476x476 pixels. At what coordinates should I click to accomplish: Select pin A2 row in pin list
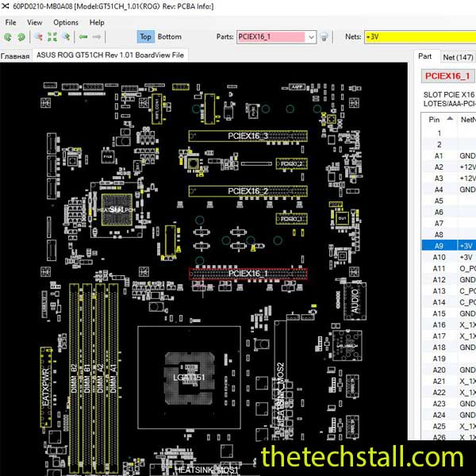(449, 167)
